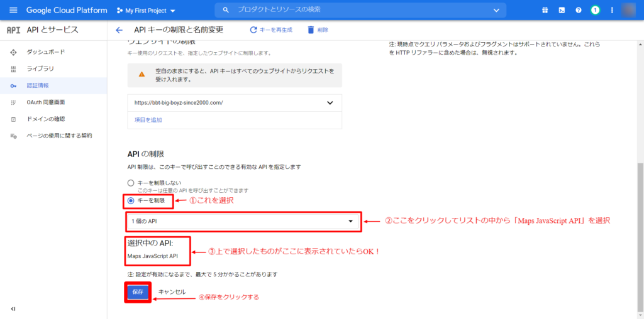The height and width of the screenshot is (319, 644).
Task: Click the search bar magnifier icon
Action: pyautogui.click(x=226, y=10)
